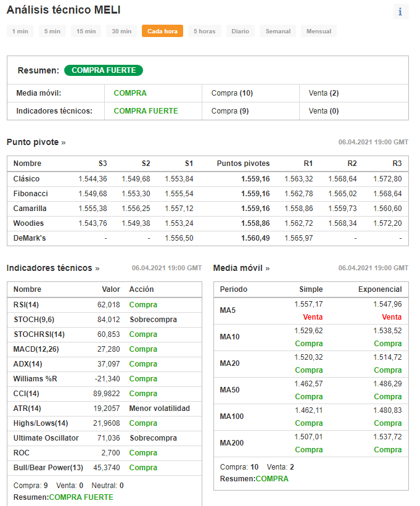Image resolution: width=420 pixels, height=506 pixels.
Task: Click Compra (10) in Media móvil row
Action: [232, 93]
